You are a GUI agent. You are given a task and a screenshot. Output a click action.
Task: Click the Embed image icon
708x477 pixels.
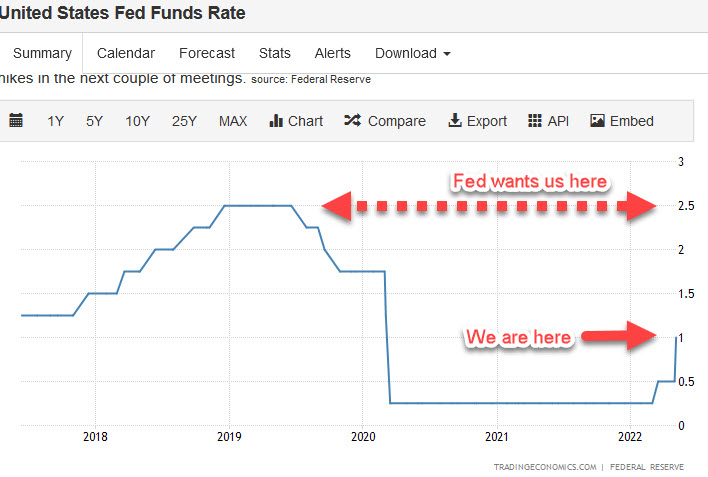tap(597, 121)
